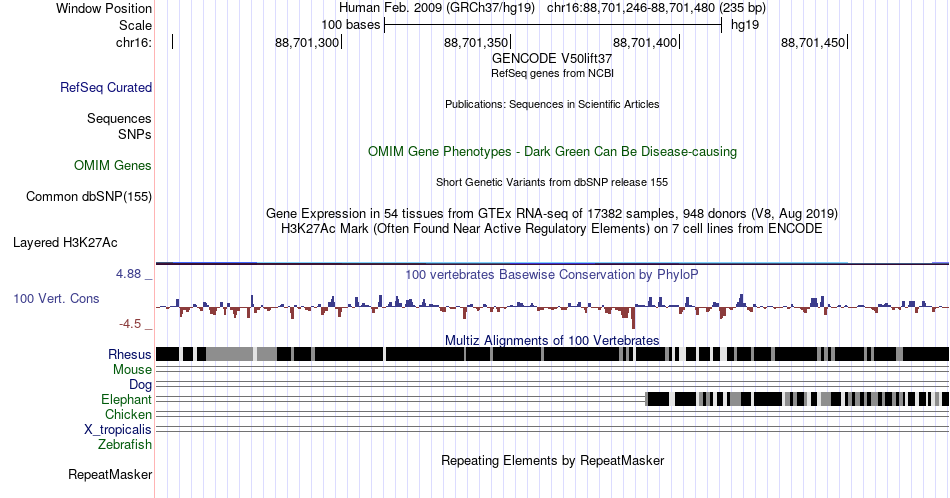Click the Rhesus alignment block row
Viewport: 950px width, 498px height.
coord(552,354)
